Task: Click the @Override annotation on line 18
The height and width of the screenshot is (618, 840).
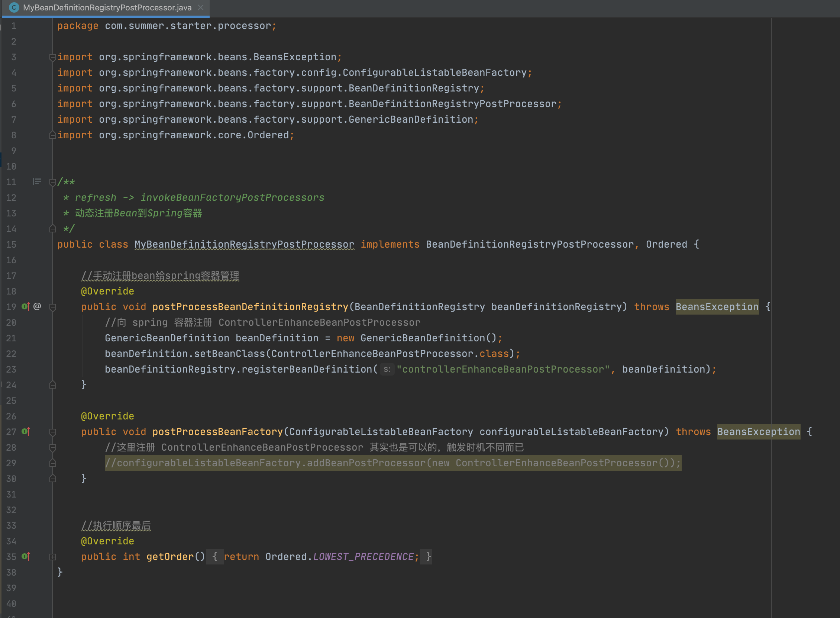Action: [x=107, y=292]
